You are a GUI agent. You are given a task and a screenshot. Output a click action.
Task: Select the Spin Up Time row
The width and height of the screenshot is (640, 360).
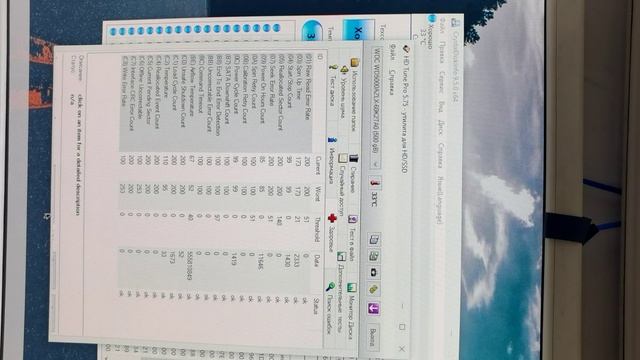(x=299, y=180)
